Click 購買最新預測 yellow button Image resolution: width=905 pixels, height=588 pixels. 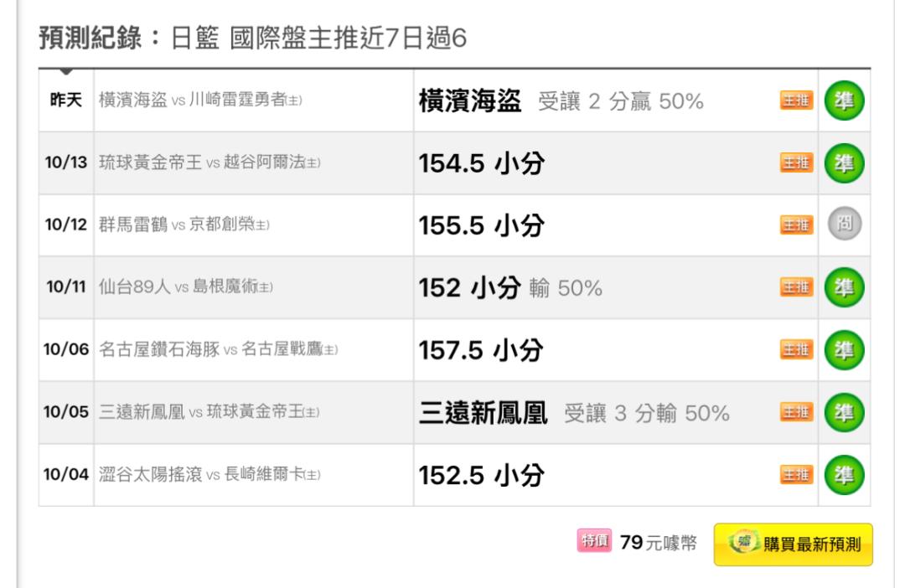[793, 544]
